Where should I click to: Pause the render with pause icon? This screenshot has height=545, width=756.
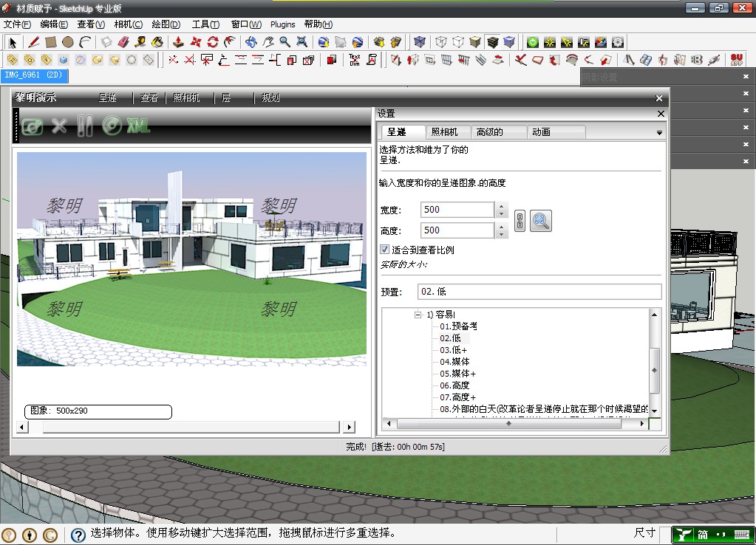(85, 126)
